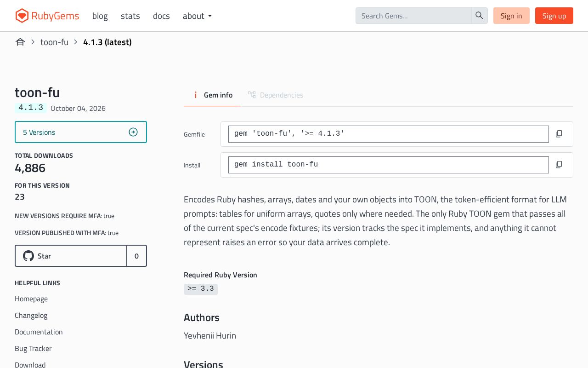
Task: Open the blog page
Action: point(100,16)
